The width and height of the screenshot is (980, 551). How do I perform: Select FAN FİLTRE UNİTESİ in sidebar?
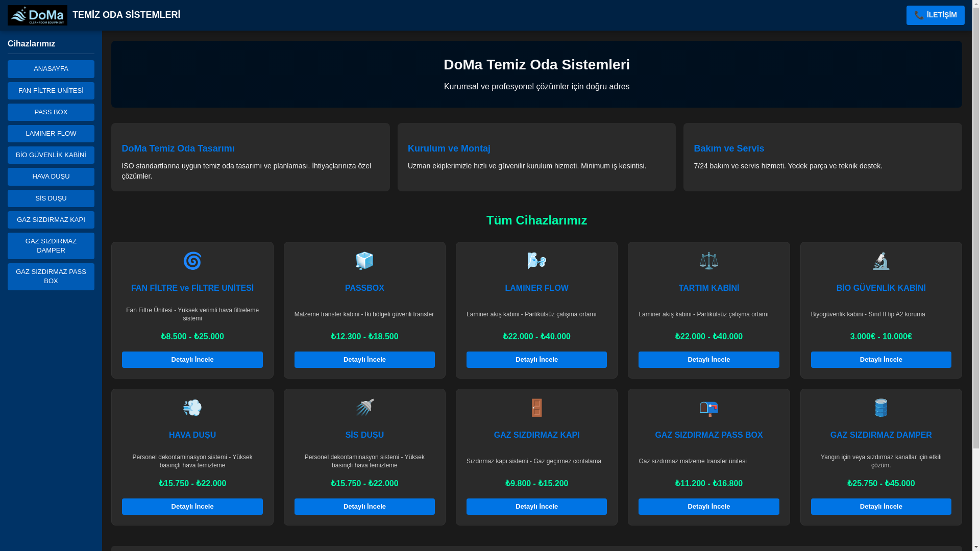pyautogui.click(x=51, y=91)
